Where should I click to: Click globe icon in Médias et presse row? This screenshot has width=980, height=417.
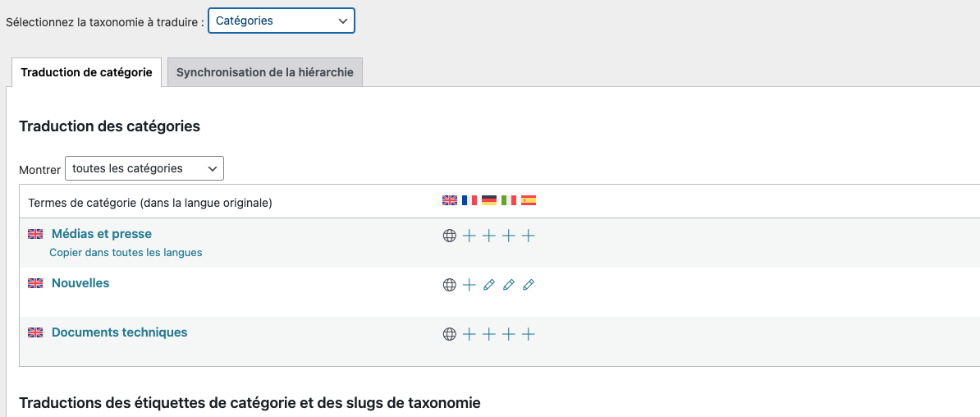(450, 236)
